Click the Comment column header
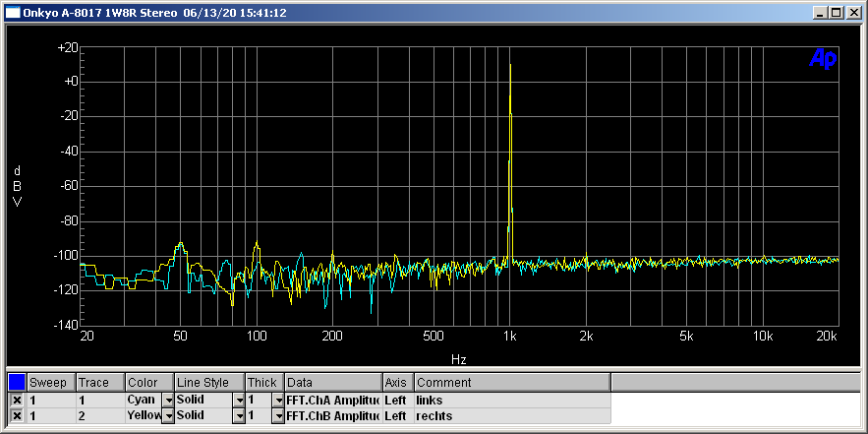This screenshot has height=434, width=868. coord(512,383)
